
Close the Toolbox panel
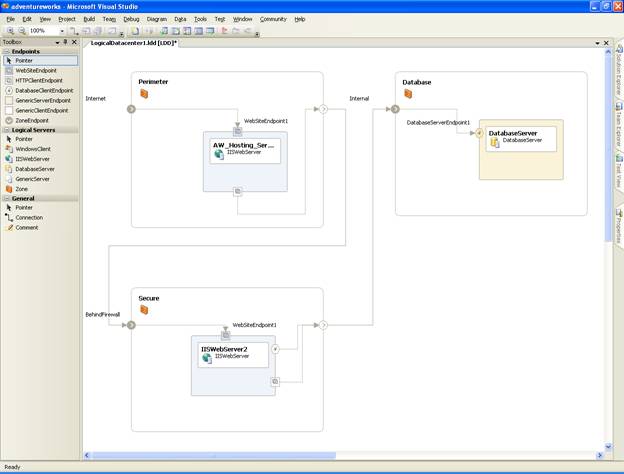point(74,42)
